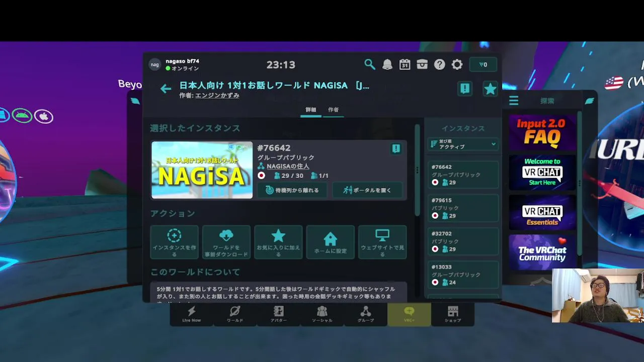
Task: Click the three-dot handle beside instance list
Action: pyautogui.click(x=417, y=170)
